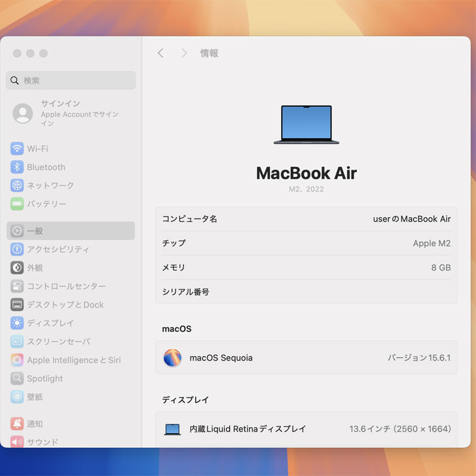Select デスクトップとDock in the sidebar
This screenshot has height=476, width=476.
(65, 305)
